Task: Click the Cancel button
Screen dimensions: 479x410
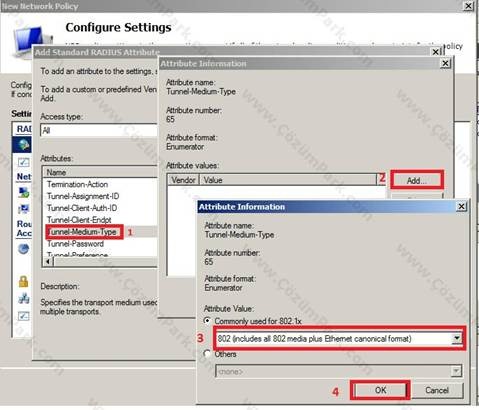Action: point(437,390)
